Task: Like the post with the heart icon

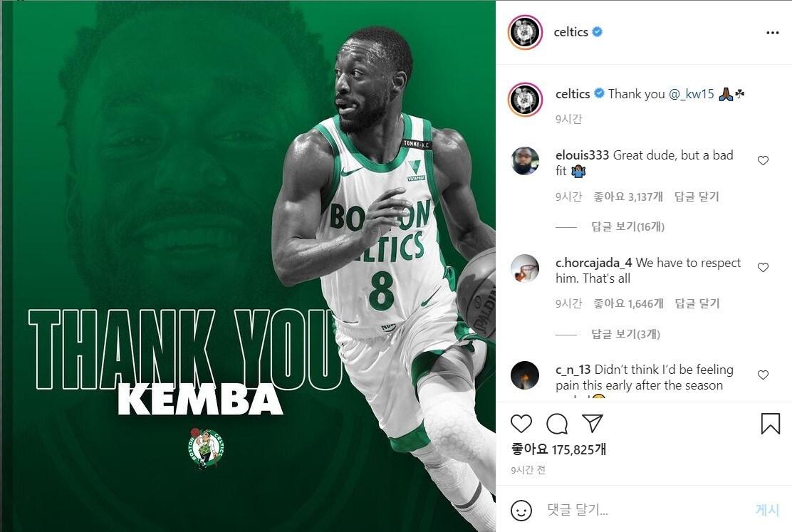Action: coord(521,423)
